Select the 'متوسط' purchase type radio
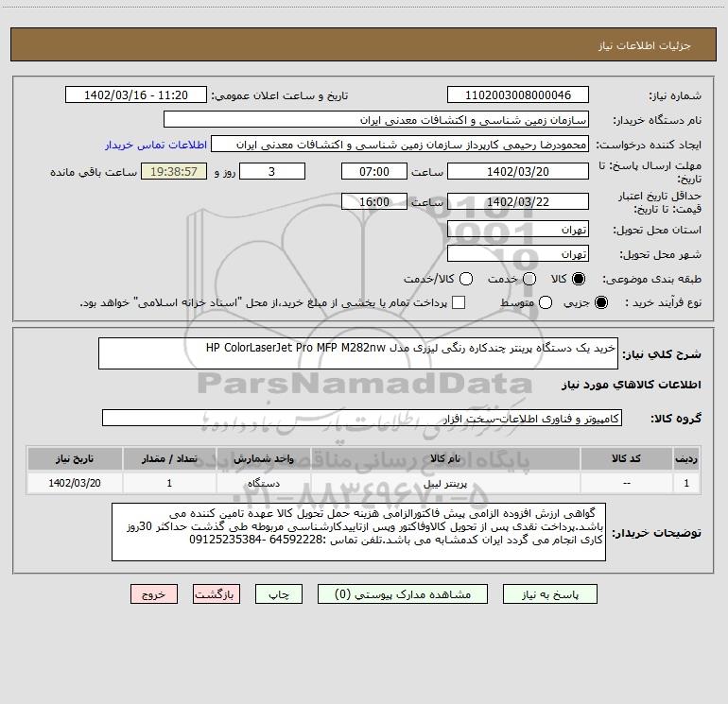The height and width of the screenshot is (704, 728). [546, 302]
